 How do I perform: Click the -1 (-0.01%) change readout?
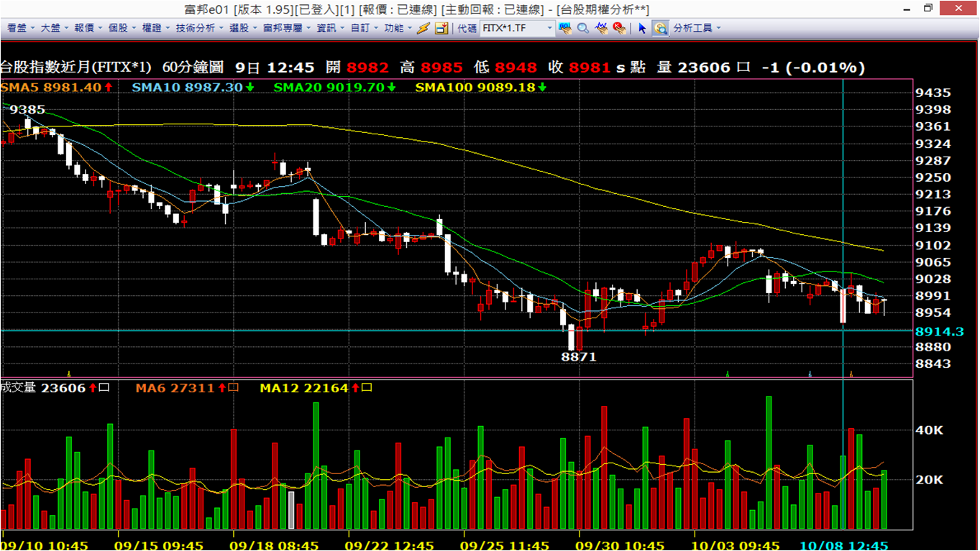coord(813,67)
